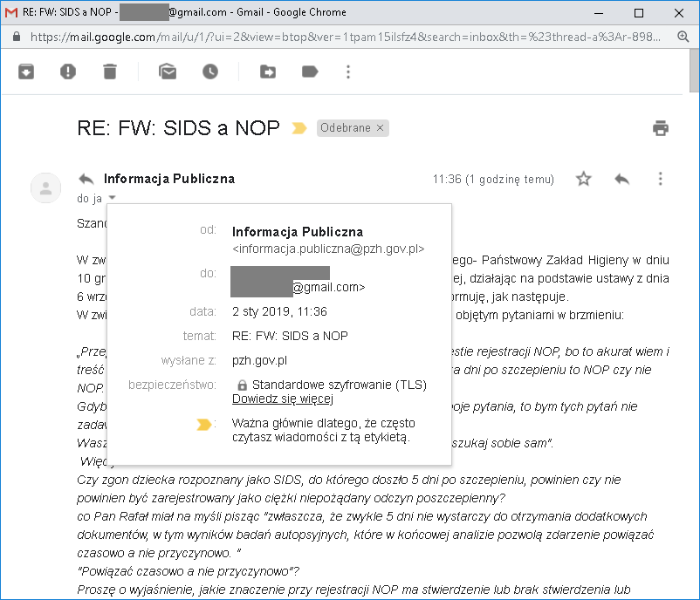Collapse the details arrow next to 'do ja'
The image size is (700, 600).
pyautogui.click(x=112, y=198)
